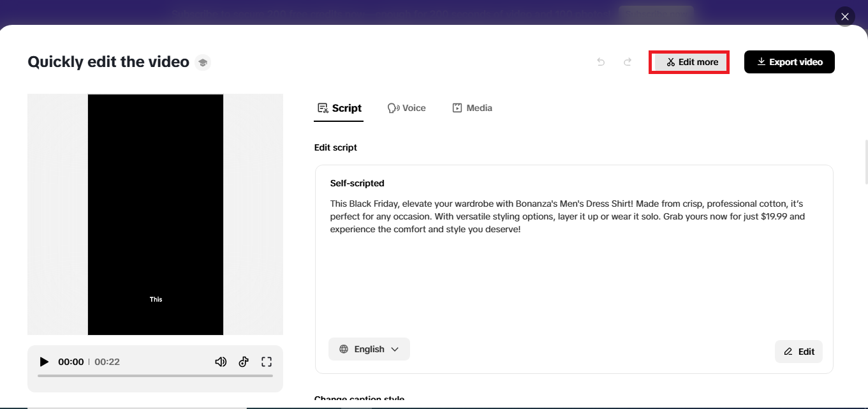This screenshot has height=409, width=868.
Task: Enter fullscreen on the video preview
Action: click(267, 361)
